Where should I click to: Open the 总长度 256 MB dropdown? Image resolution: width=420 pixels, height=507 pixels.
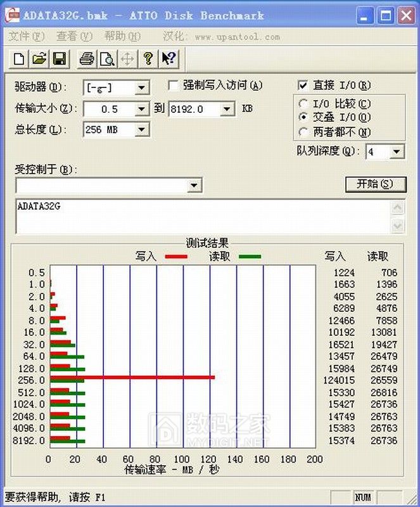click(x=141, y=130)
